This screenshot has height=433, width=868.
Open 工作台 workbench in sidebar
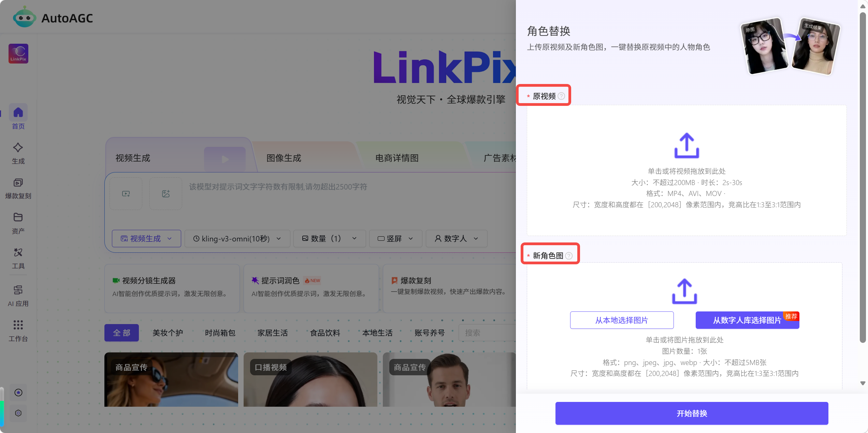tap(18, 331)
